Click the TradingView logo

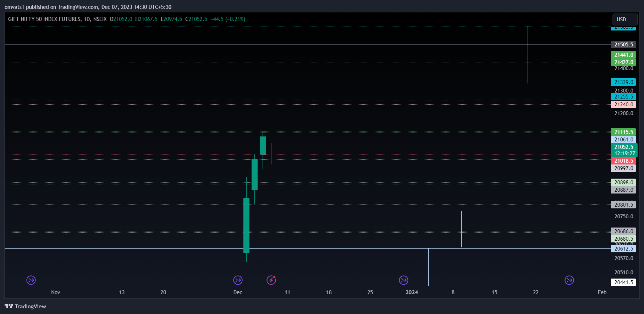(x=25, y=306)
